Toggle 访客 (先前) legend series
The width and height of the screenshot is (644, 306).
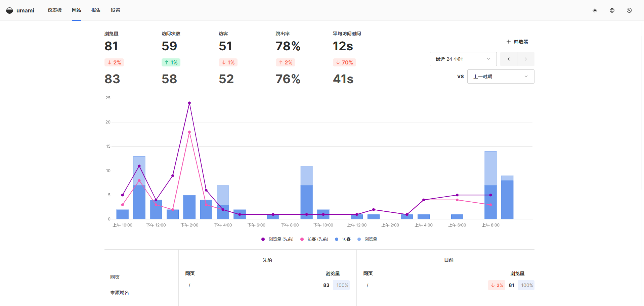click(x=314, y=239)
